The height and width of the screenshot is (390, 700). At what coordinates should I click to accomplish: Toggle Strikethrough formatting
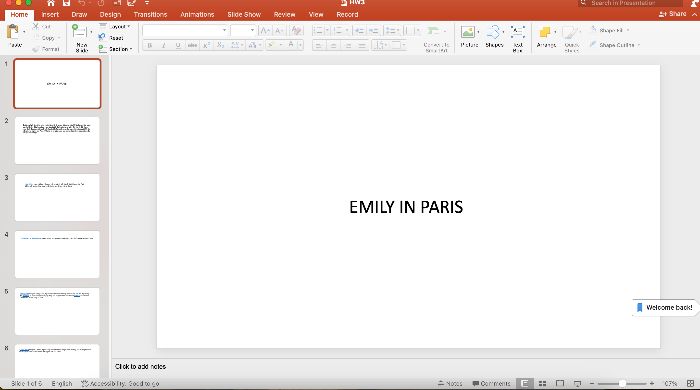click(x=192, y=45)
